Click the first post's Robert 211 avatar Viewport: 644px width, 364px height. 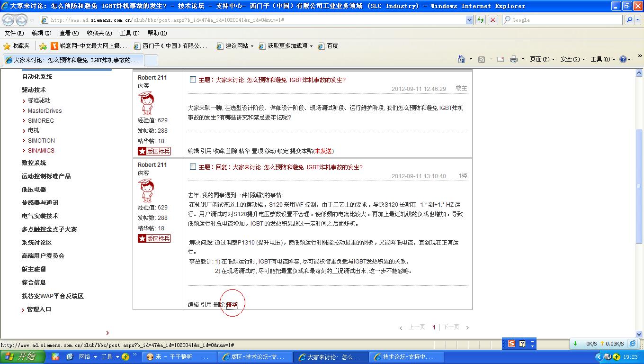click(x=146, y=103)
